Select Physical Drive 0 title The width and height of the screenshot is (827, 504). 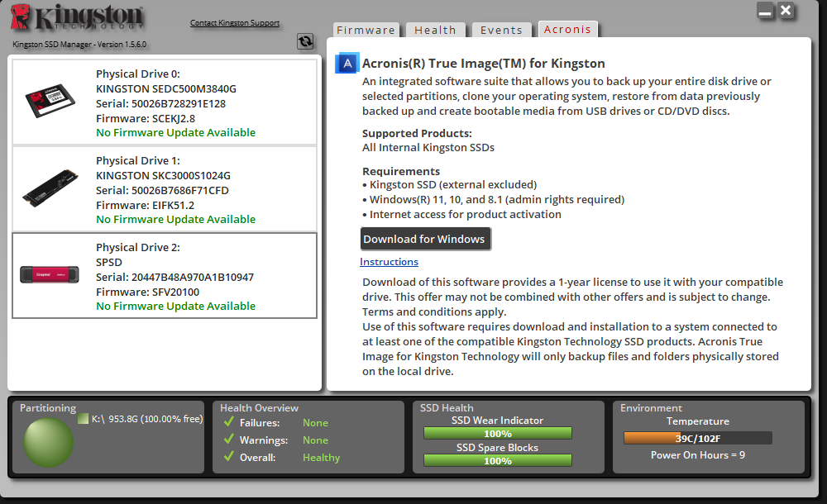pyautogui.click(x=137, y=74)
